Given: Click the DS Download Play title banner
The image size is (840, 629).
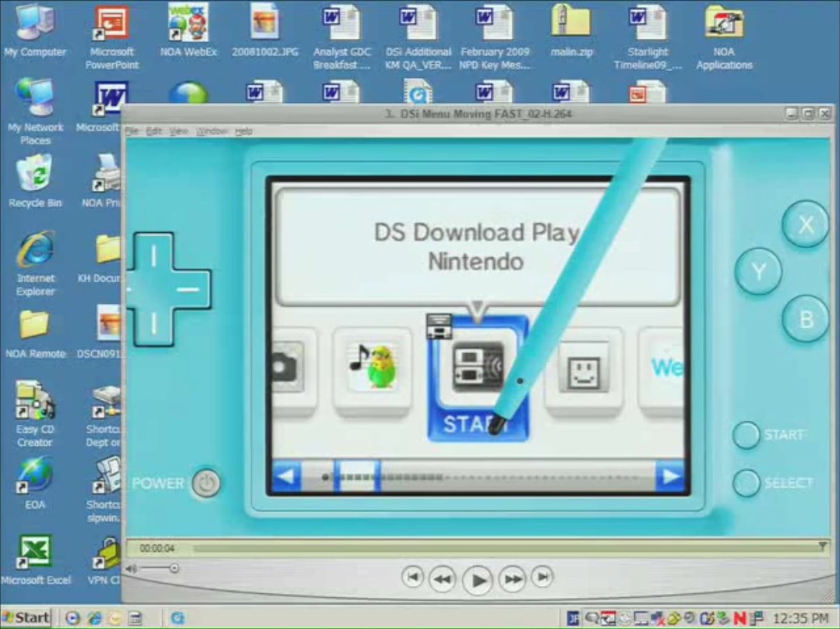Looking at the screenshot, I should [x=477, y=247].
